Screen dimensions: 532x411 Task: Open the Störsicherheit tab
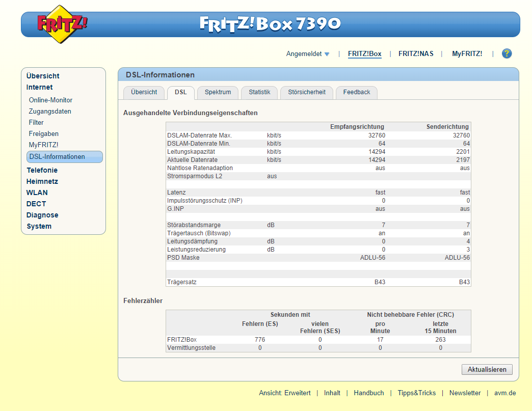306,92
